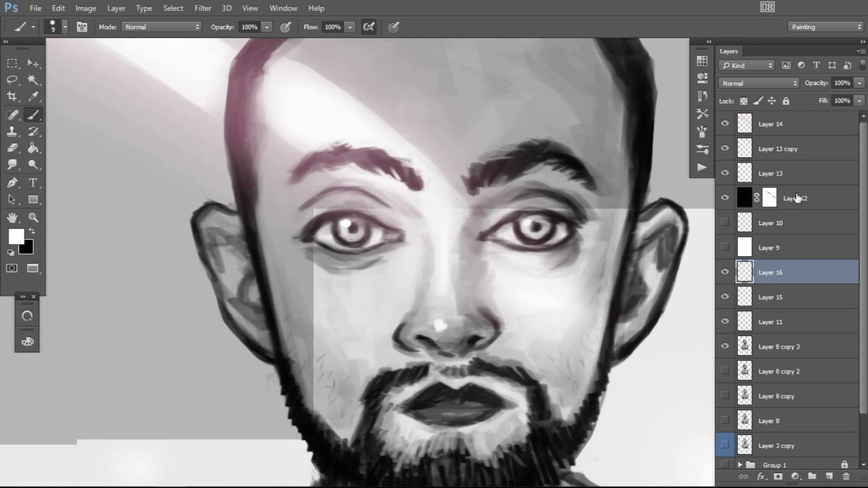Select the Clone Stamp tool

coord(12,131)
